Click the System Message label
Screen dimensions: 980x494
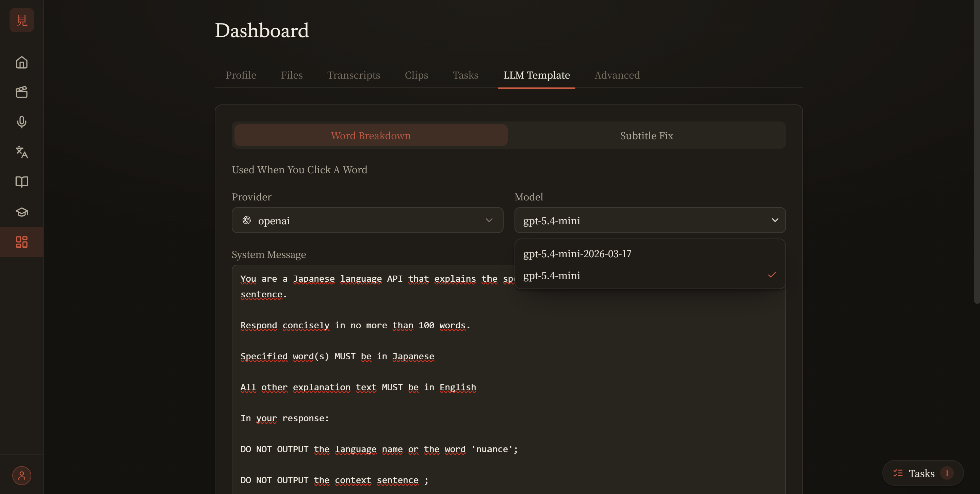click(x=268, y=254)
